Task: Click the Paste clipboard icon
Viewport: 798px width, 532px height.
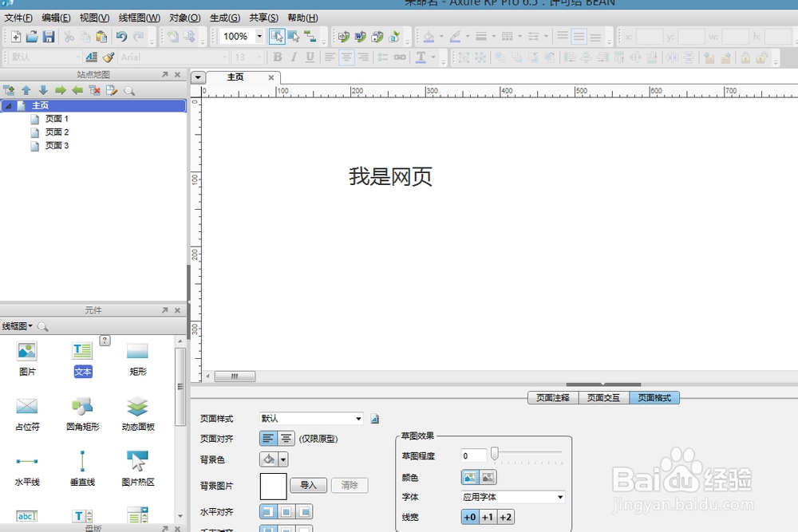Action: click(102, 37)
